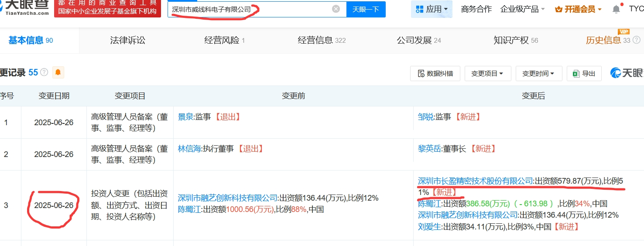Switch to 知识产权 tab
Screen dimensions: 644x246
point(516,41)
